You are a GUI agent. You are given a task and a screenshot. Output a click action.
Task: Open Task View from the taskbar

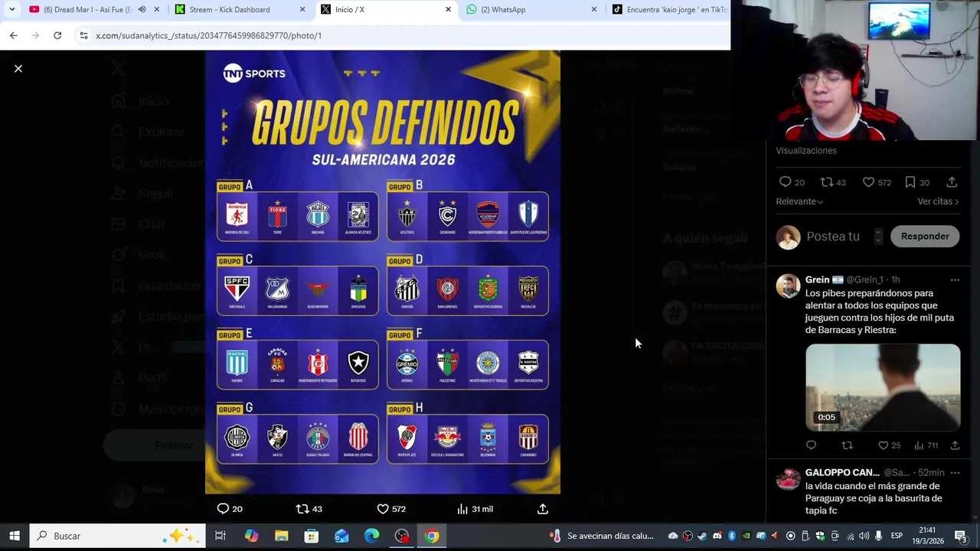pos(220,536)
